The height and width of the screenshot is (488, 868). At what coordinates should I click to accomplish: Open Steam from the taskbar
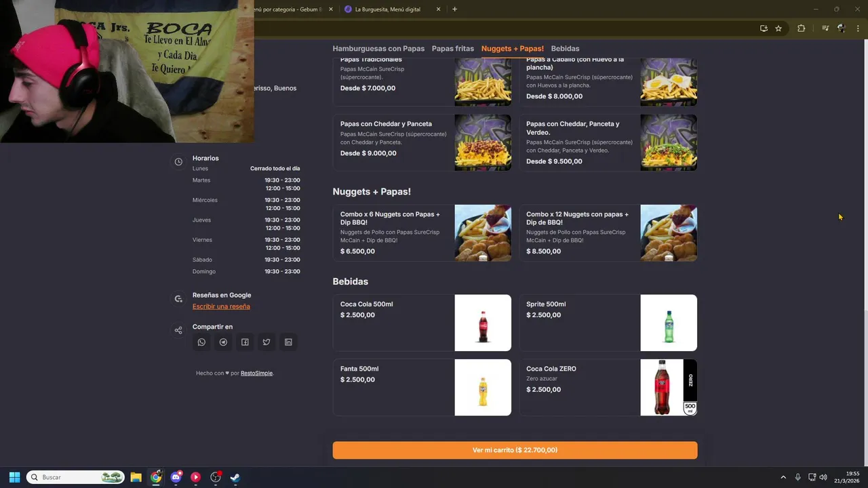[235, 477]
